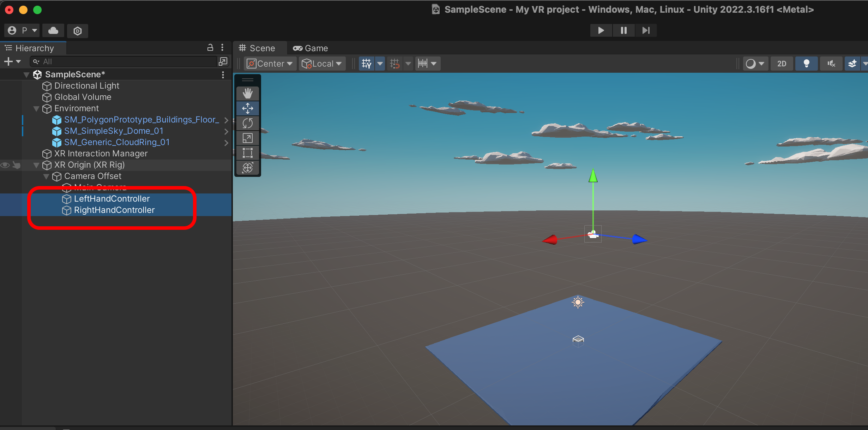The width and height of the screenshot is (868, 430).
Task: Click the green Y-axis gizmo arrow
Action: [x=593, y=176]
